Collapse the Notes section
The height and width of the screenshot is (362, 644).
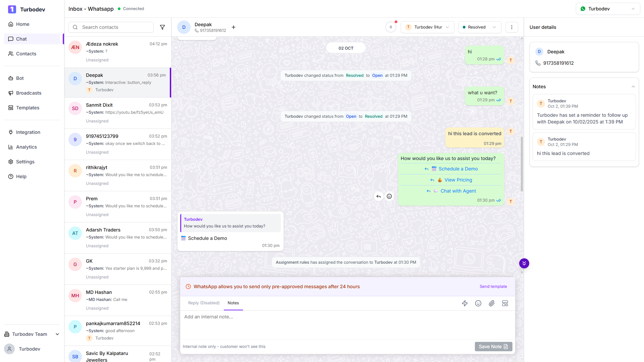tap(633, 87)
